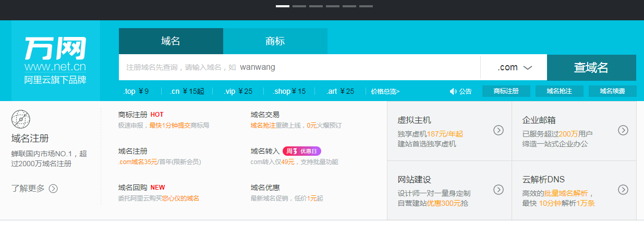Click text 建站首选独享虚机

(x=427, y=144)
